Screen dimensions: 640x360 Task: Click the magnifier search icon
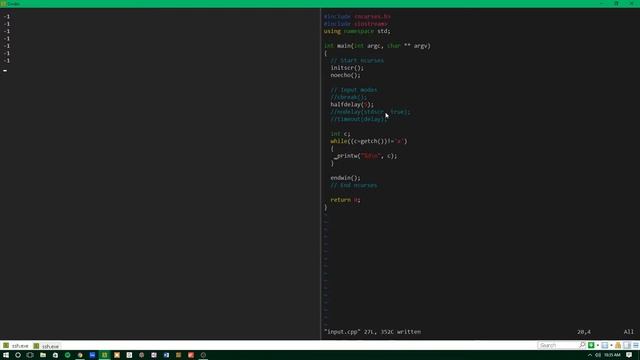click(582, 345)
